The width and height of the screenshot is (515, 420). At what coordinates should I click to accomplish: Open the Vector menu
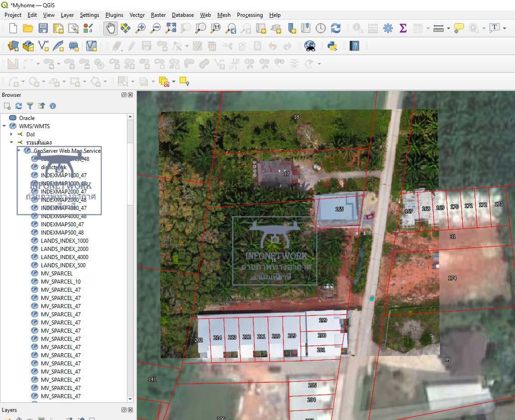click(x=137, y=15)
